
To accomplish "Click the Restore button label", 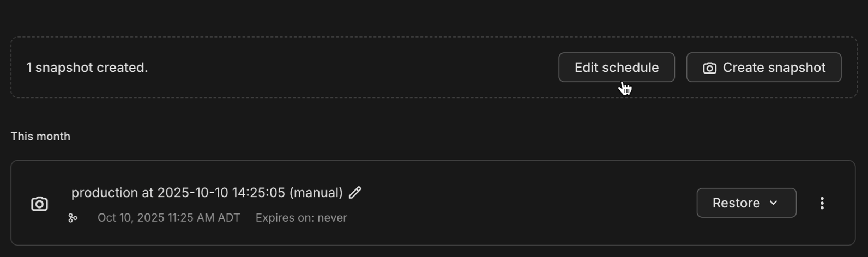I will (x=736, y=203).
